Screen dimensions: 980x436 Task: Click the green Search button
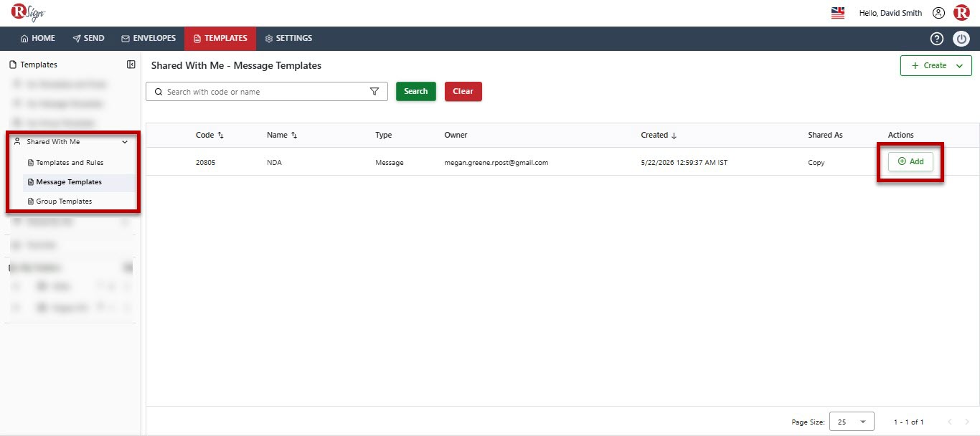coord(416,91)
